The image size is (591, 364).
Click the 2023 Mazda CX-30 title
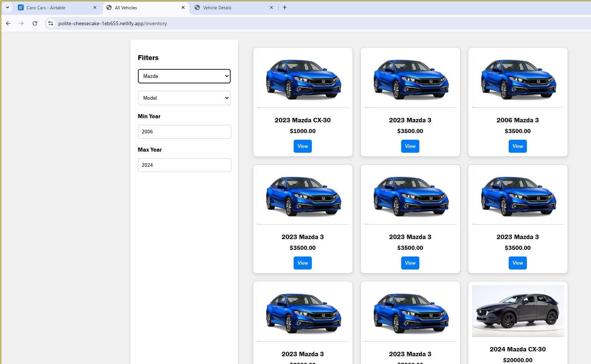pyautogui.click(x=303, y=120)
